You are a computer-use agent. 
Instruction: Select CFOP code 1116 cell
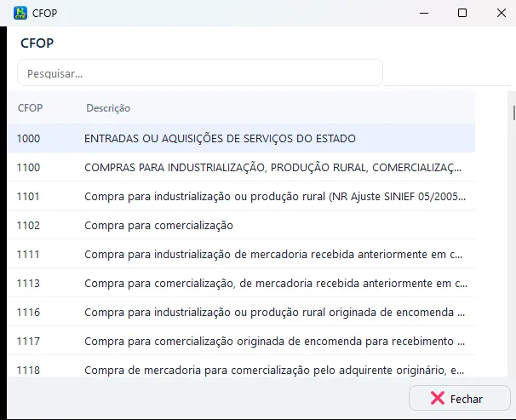pyautogui.click(x=28, y=312)
